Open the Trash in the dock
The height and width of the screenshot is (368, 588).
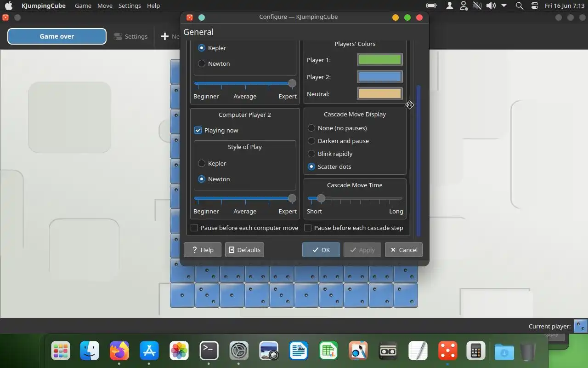(x=528, y=352)
